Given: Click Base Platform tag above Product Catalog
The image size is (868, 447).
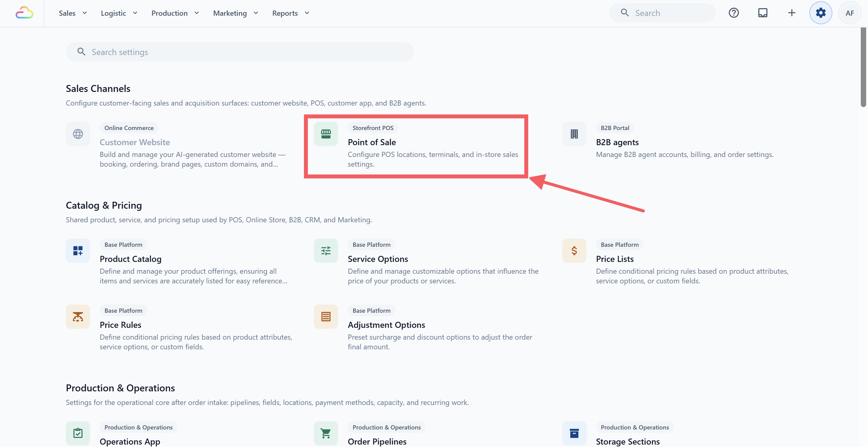Looking at the screenshot, I should pos(123,245).
